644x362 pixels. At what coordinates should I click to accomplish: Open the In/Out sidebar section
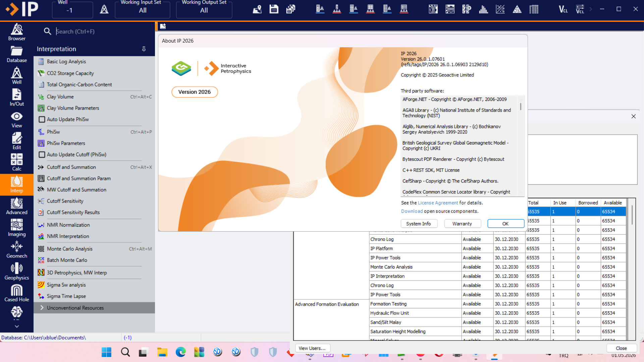pyautogui.click(x=17, y=98)
